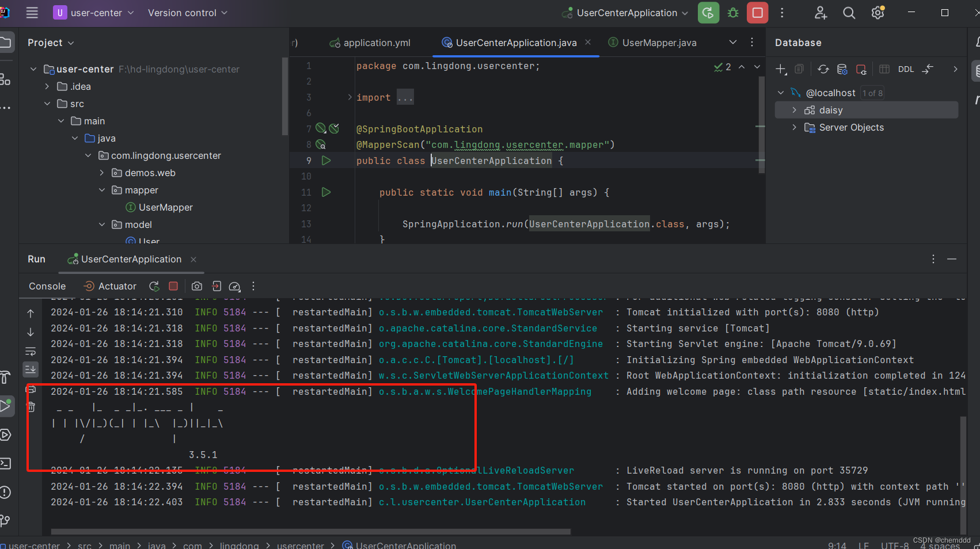Click exit icon in console toolbar
980x549 pixels.
tap(216, 286)
